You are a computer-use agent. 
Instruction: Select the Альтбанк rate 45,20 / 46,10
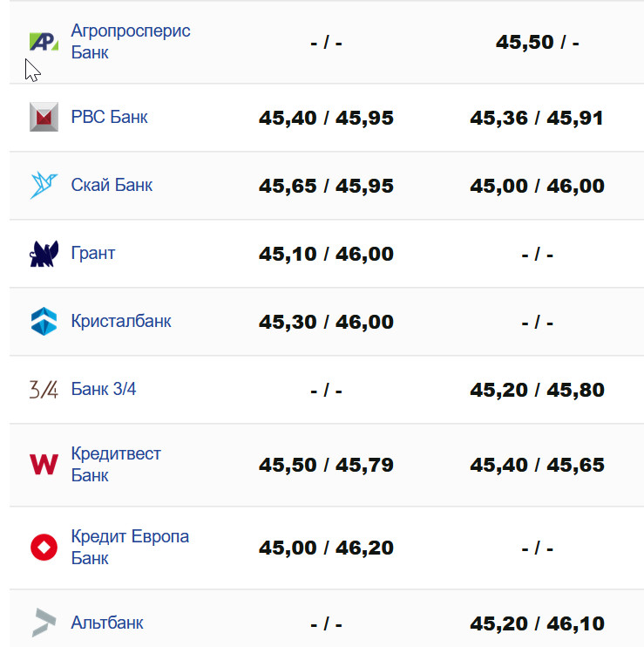[537, 623]
